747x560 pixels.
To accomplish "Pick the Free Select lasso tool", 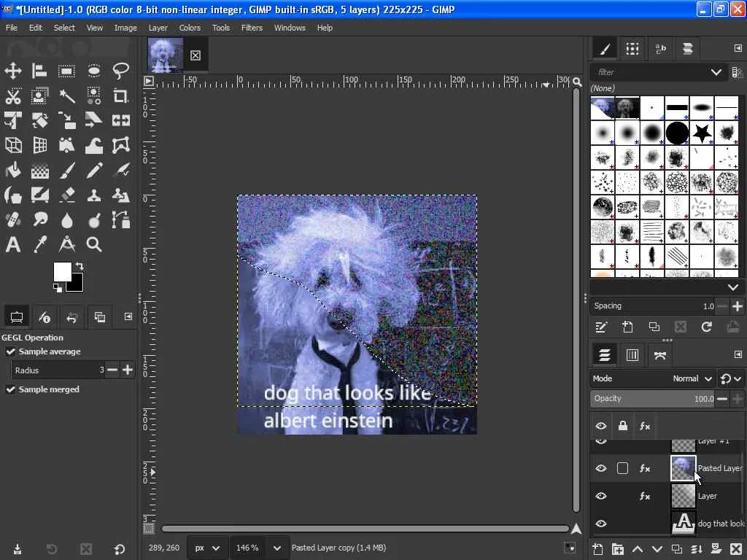I will pos(121,71).
